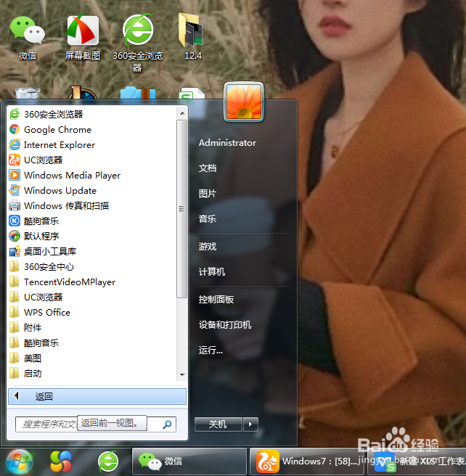
Task: Open 计算机 from start menu
Action: 212,271
